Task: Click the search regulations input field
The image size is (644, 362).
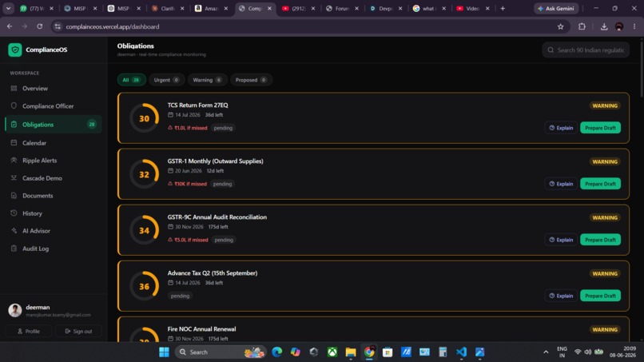Action: coord(586,50)
